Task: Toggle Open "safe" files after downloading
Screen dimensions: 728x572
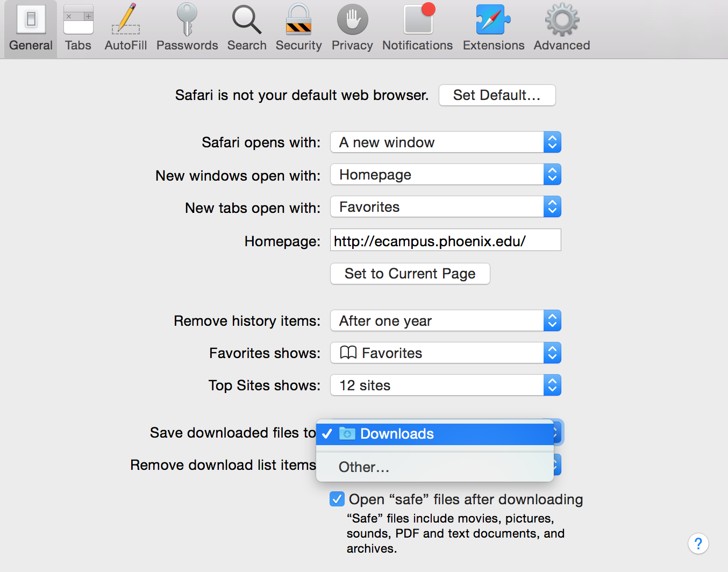Action: 337,499
